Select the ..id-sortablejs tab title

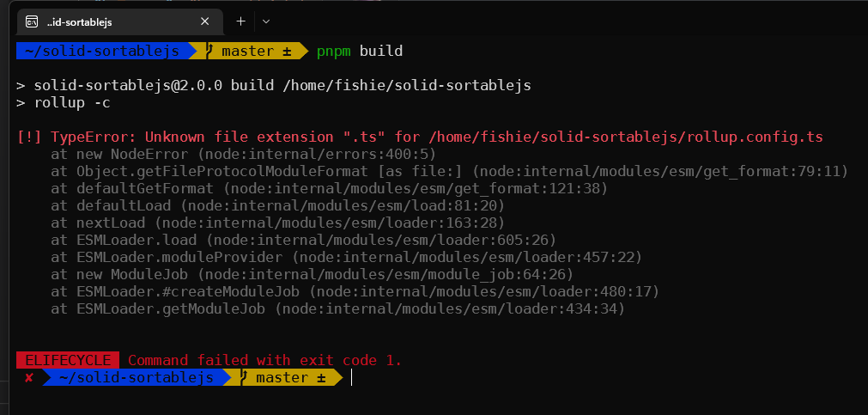tap(79, 22)
